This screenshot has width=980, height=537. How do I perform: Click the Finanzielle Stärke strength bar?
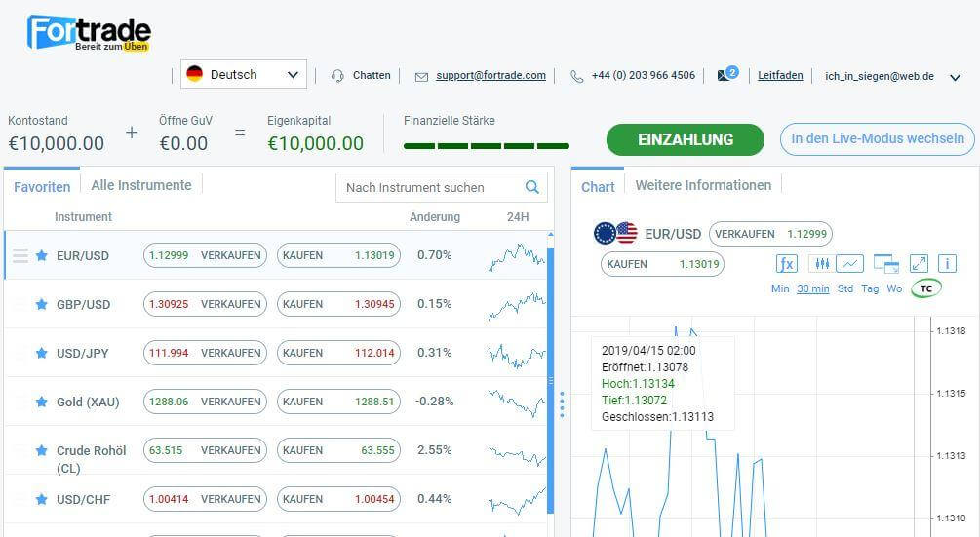coord(487,146)
